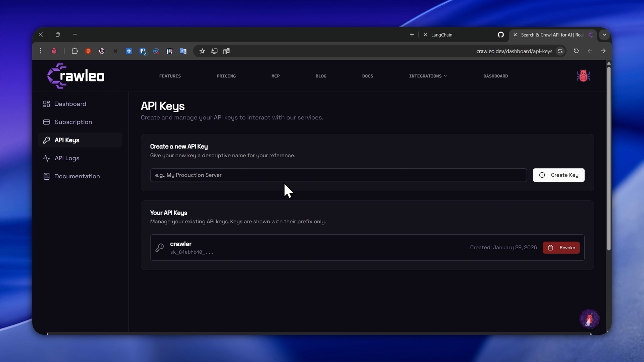Viewport: 644px width, 362px height.
Task: Expand the Integrations dropdown menu
Action: 428,76
